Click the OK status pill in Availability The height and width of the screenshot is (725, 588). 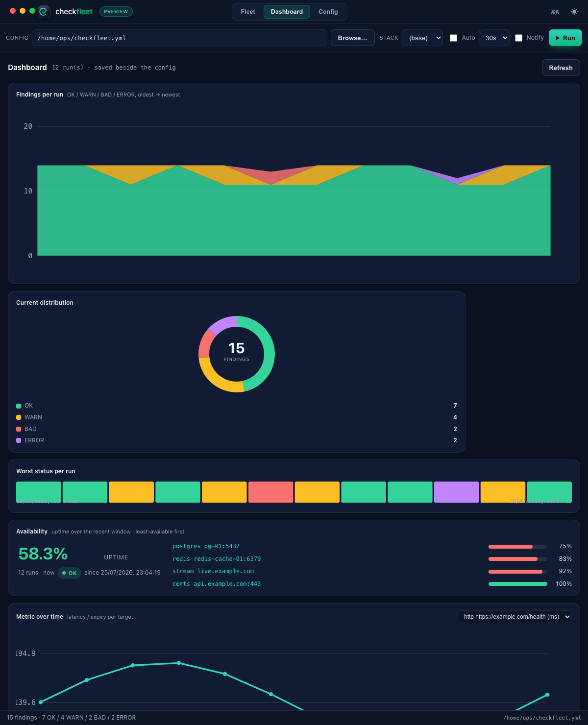pyautogui.click(x=70, y=573)
